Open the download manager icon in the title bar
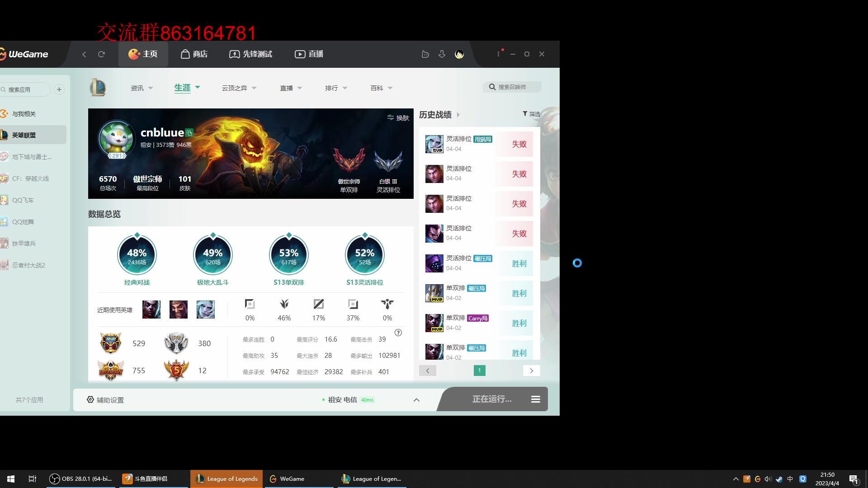Image resolution: width=868 pixels, height=488 pixels. coord(442,54)
